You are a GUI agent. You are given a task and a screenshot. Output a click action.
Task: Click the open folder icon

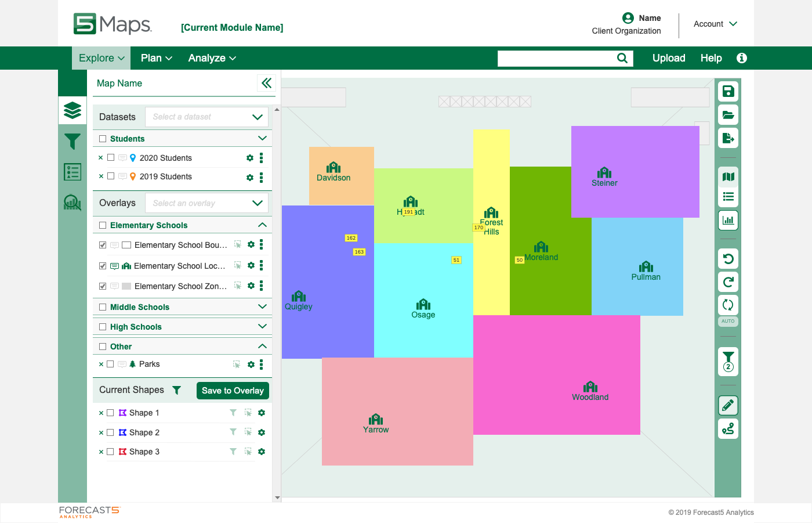[x=728, y=115]
